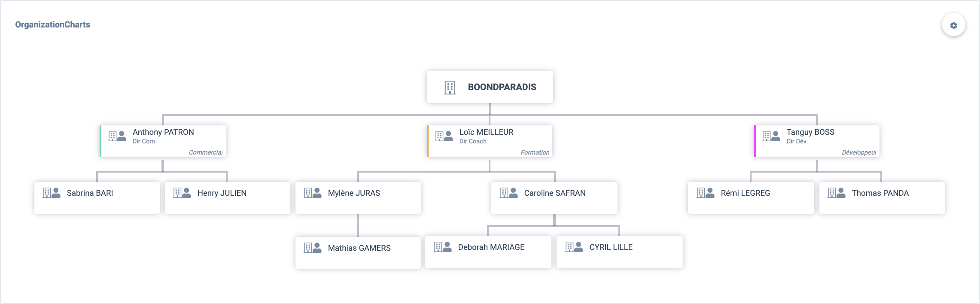Select the Mylène JURAS node
This screenshot has height=304, width=980.
coord(358,198)
